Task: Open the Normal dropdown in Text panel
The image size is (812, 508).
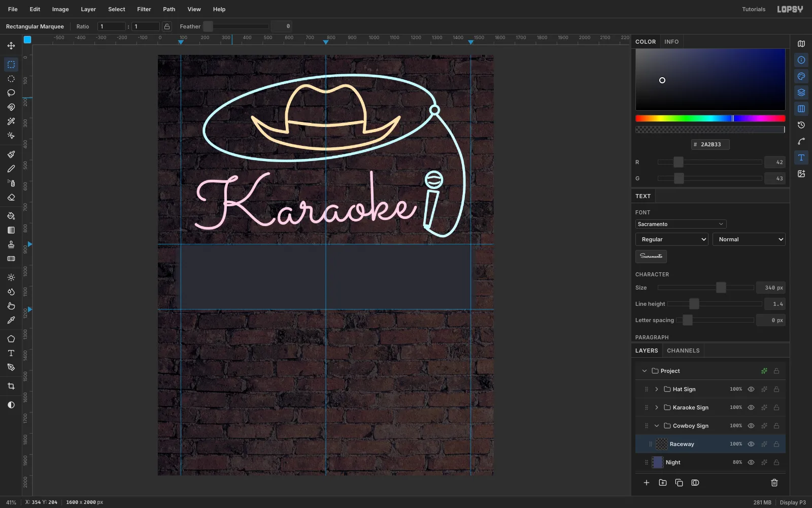Action: (749, 239)
